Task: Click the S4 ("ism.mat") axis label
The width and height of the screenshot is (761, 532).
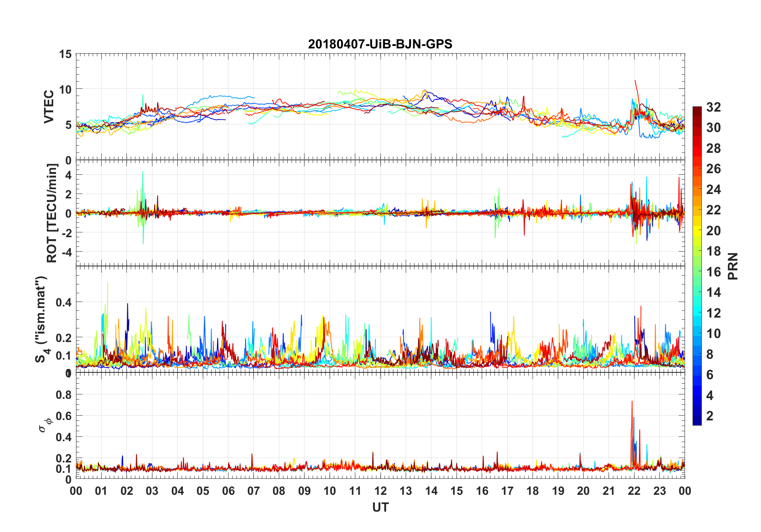Action: [42, 319]
